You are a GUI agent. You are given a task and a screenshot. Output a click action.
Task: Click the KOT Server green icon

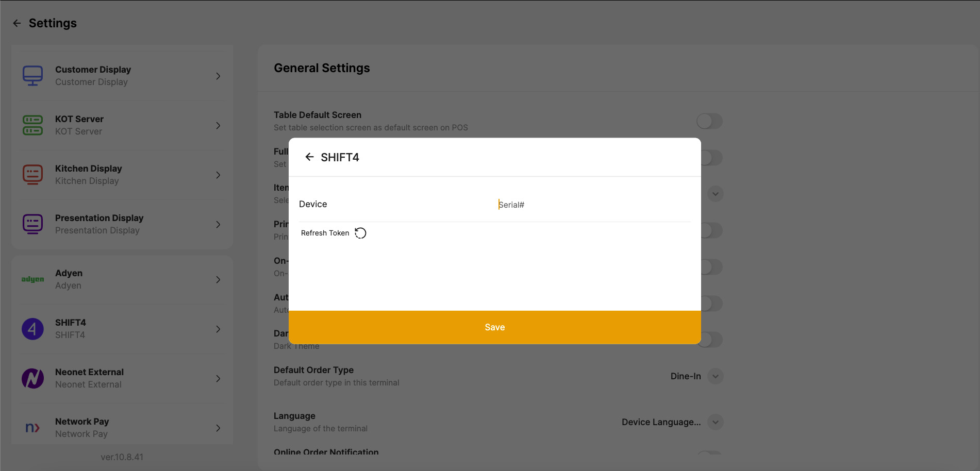click(32, 125)
